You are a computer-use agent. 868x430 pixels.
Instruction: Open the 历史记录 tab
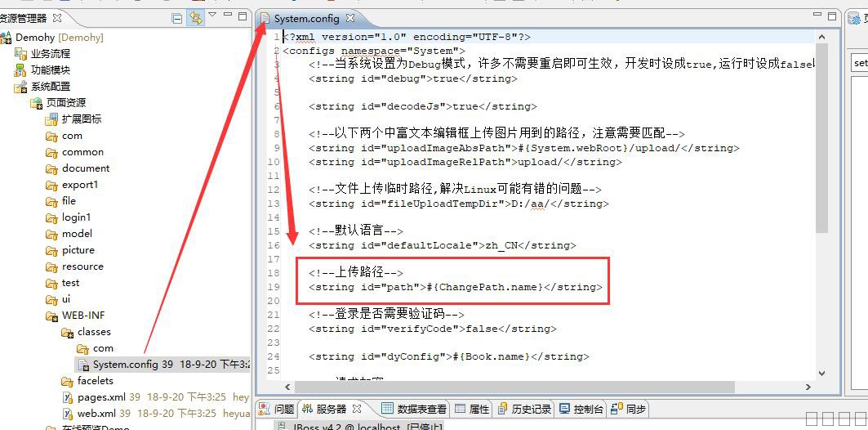[531, 409]
